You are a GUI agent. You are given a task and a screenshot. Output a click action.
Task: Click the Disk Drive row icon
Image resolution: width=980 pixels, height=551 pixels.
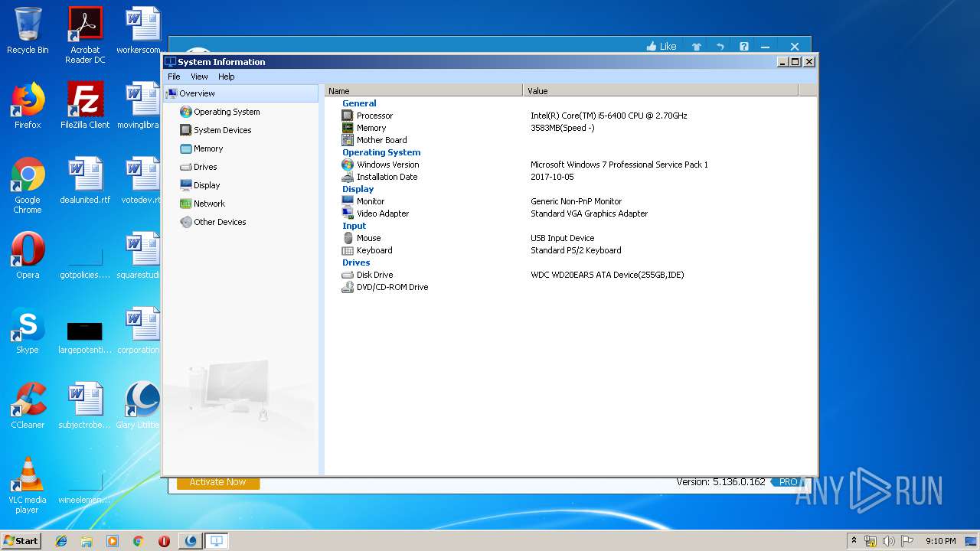coord(348,275)
